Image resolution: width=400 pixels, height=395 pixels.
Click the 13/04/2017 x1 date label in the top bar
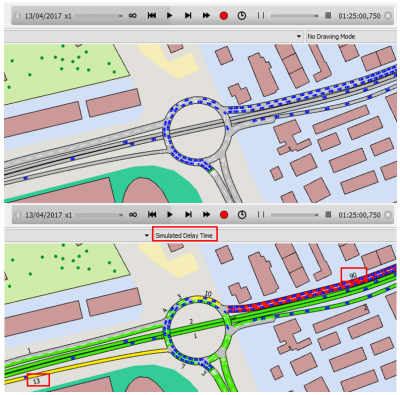(x=48, y=16)
